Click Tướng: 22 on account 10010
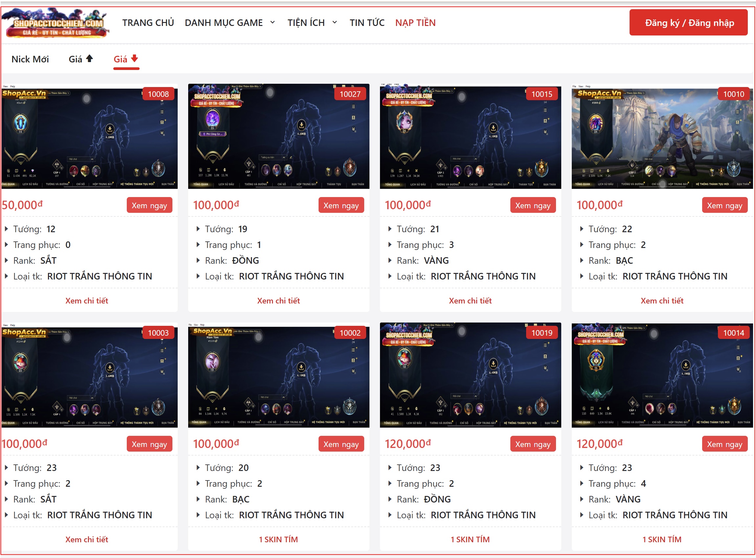Screen dimensions: 756x558 point(610,229)
